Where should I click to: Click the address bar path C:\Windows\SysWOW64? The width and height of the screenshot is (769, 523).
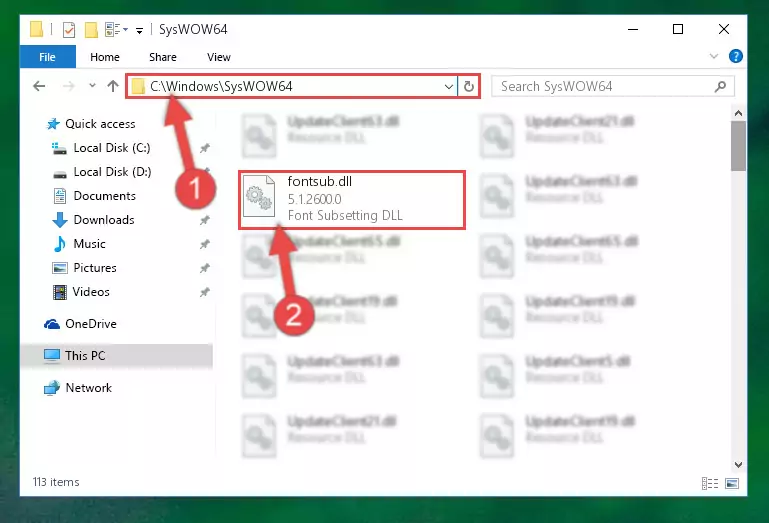[221, 86]
